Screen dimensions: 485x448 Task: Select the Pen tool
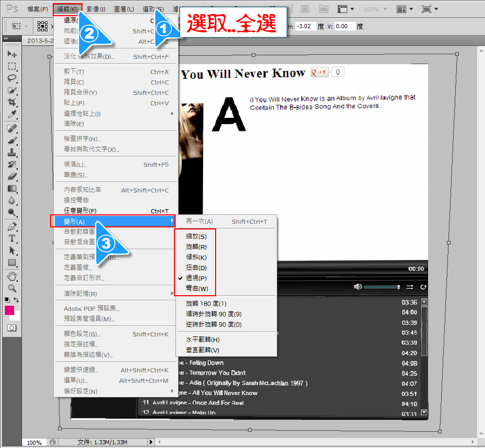click(12, 226)
